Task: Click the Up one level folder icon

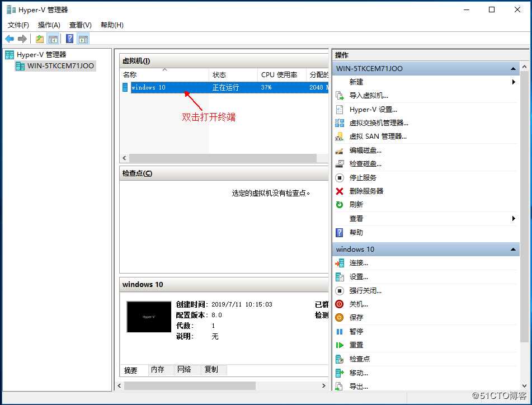Action: (40, 39)
